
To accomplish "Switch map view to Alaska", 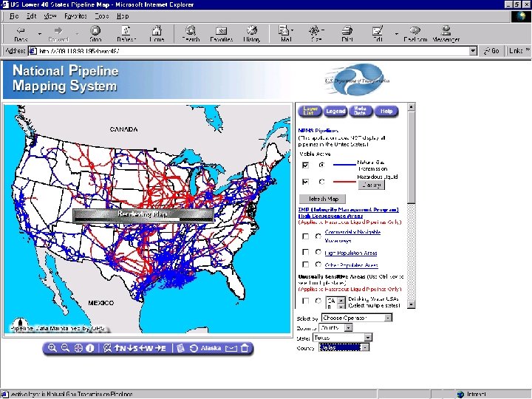I will (x=211, y=348).
